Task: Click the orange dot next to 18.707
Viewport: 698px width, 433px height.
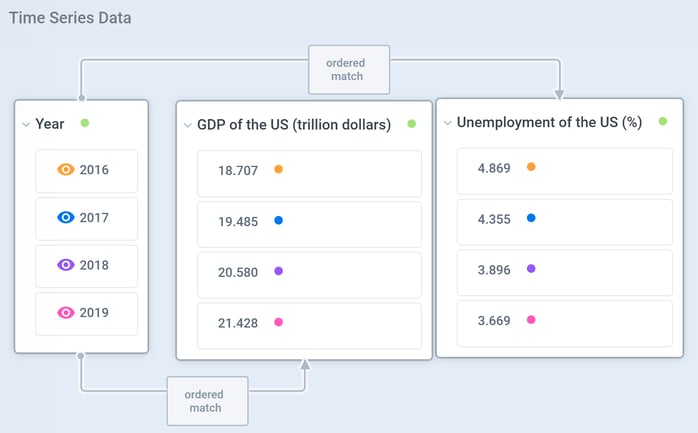Action: pyautogui.click(x=278, y=169)
